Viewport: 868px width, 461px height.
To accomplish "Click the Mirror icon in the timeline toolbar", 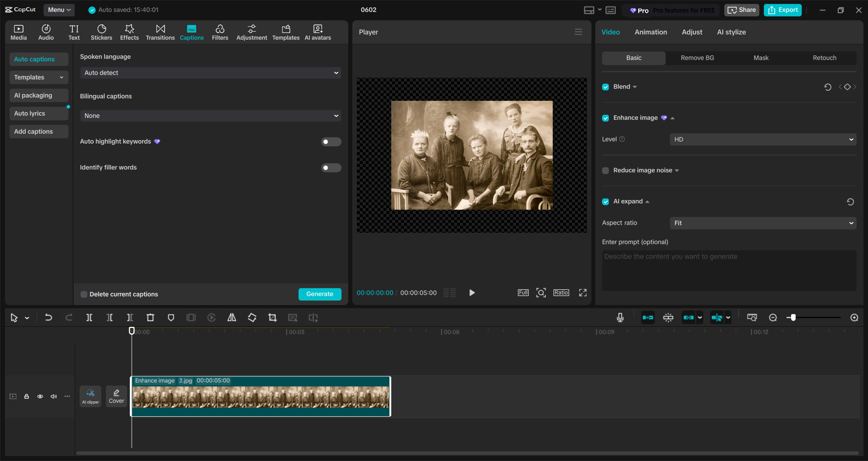I will (231, 317).
